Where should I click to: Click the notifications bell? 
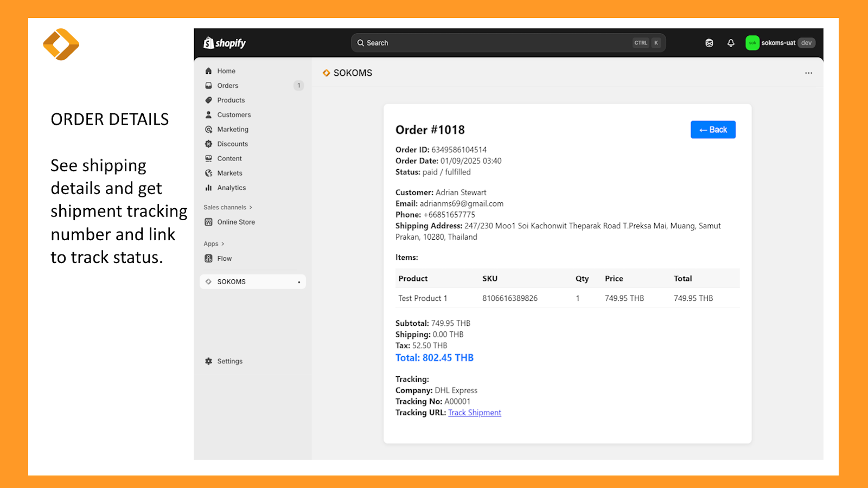[730, 42]
